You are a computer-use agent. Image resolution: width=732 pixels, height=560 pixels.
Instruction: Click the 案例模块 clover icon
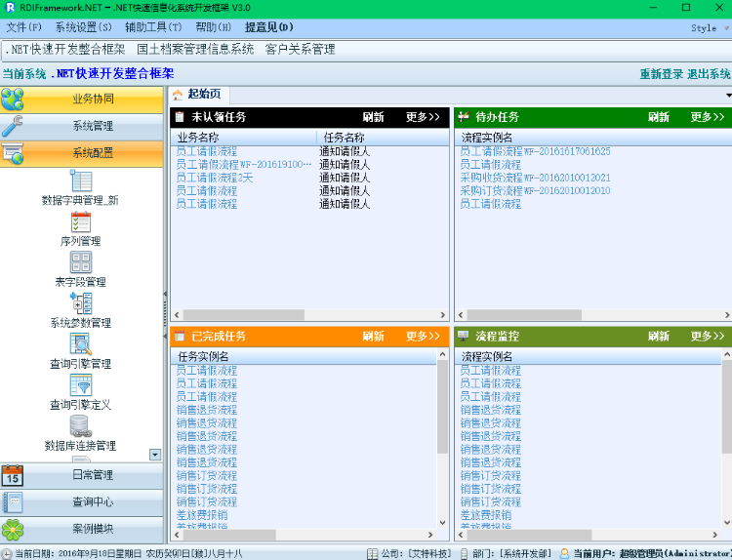point(12,530)
